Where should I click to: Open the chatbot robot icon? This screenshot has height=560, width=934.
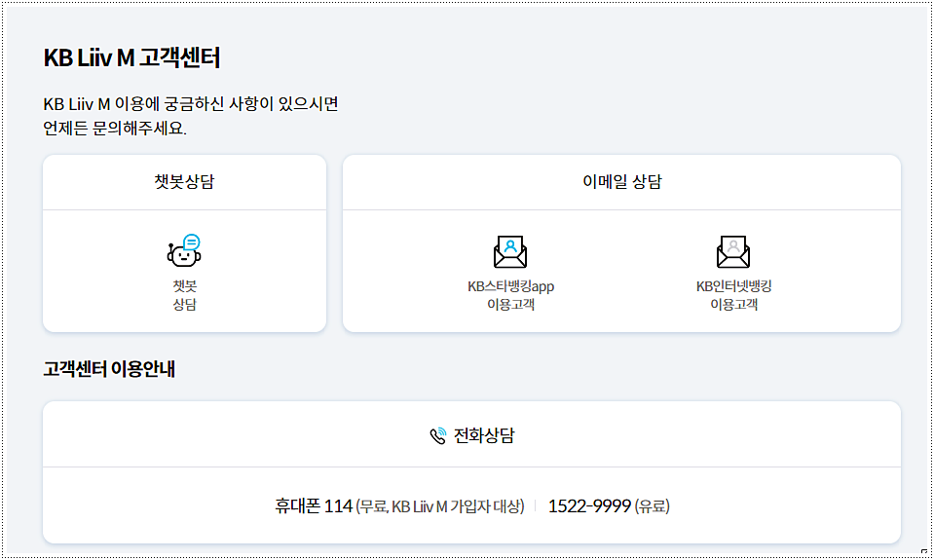pyautogui.click(x=184, y=250)
